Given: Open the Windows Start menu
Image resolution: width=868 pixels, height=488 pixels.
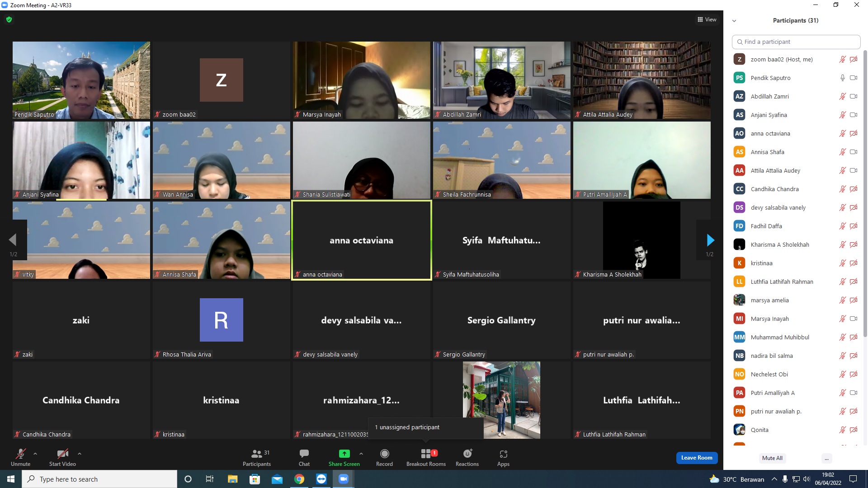Looking at the screenshot, I should point(11,479).
